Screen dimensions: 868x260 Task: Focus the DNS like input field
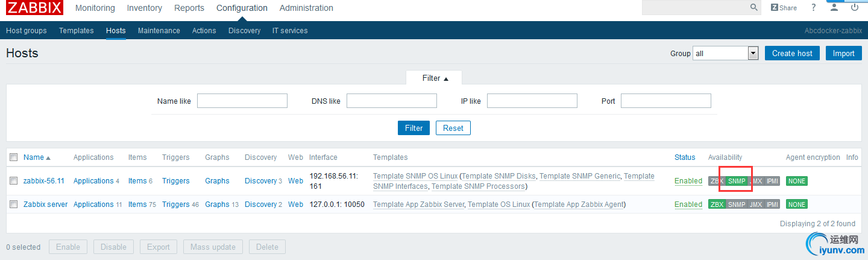pyautogui.click(x=392, y=101)
